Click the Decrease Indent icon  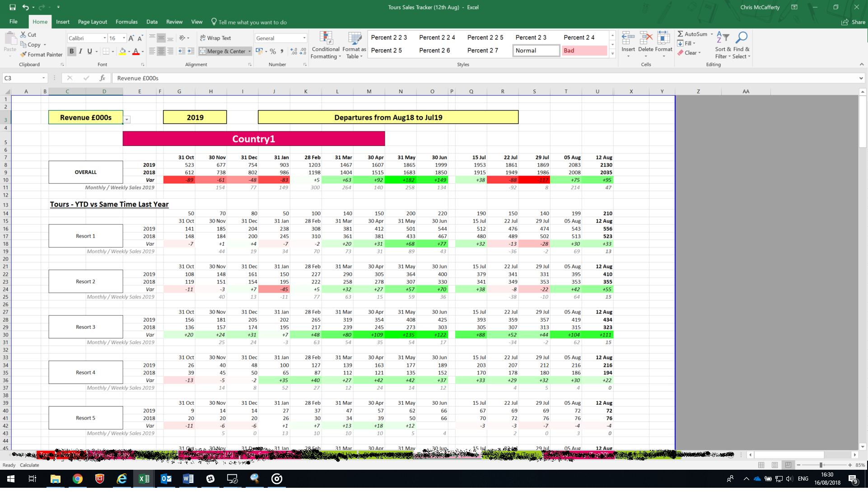click(182, 51)
